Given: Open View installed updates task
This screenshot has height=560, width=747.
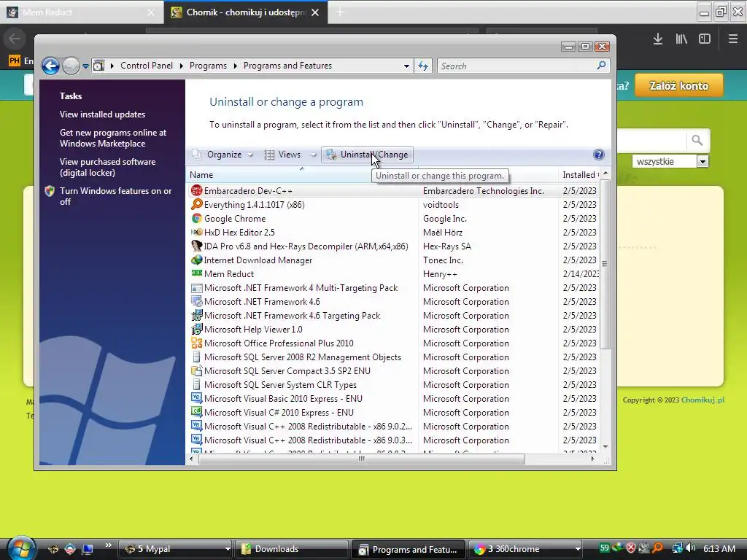Looking at the screenshot, I should (102, 114).
